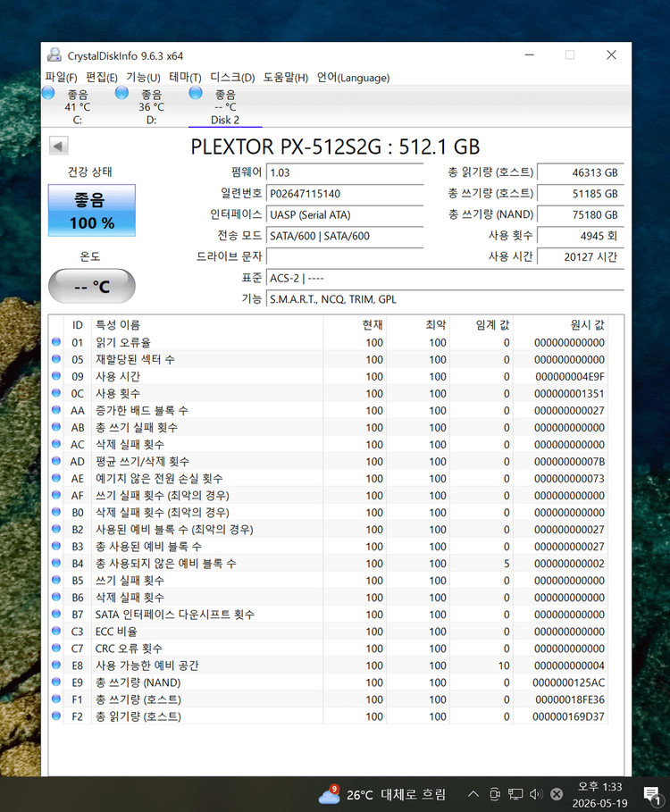Click the 좋음 100 % health status button
Image resolution: width=670 pixels, height=812 pixels.
[x=92, y=210]
